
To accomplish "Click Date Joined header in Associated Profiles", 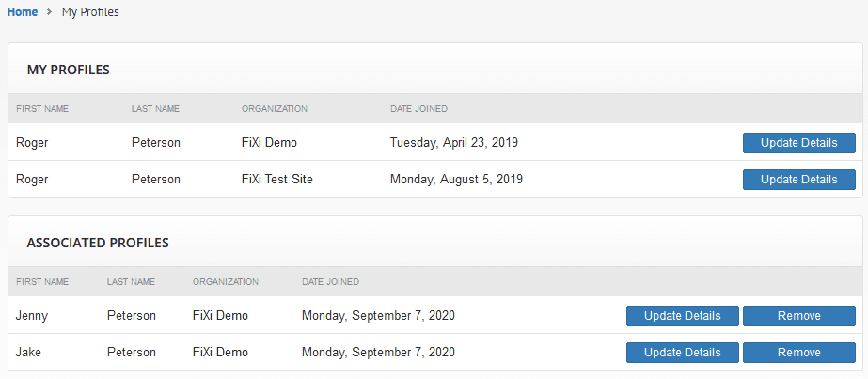I will [x=330, y=282].
